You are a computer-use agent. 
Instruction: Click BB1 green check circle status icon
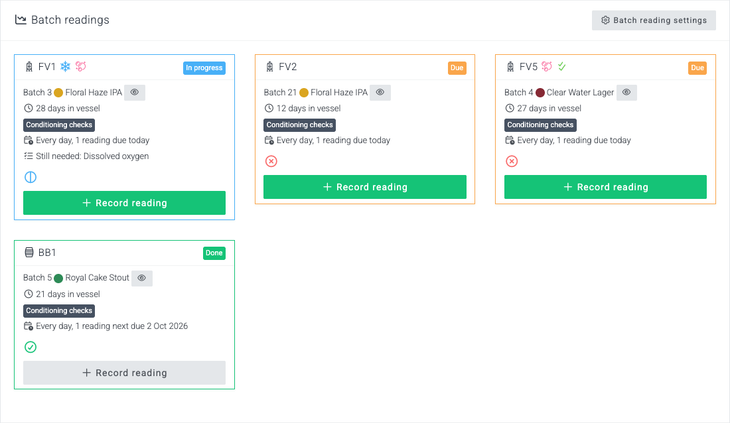[x=30, y=347]
